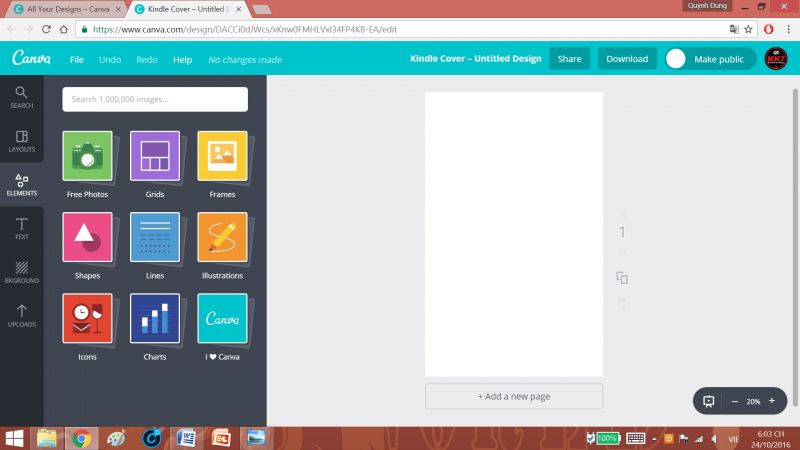Open the Shapes element category

tap(87, 238)
